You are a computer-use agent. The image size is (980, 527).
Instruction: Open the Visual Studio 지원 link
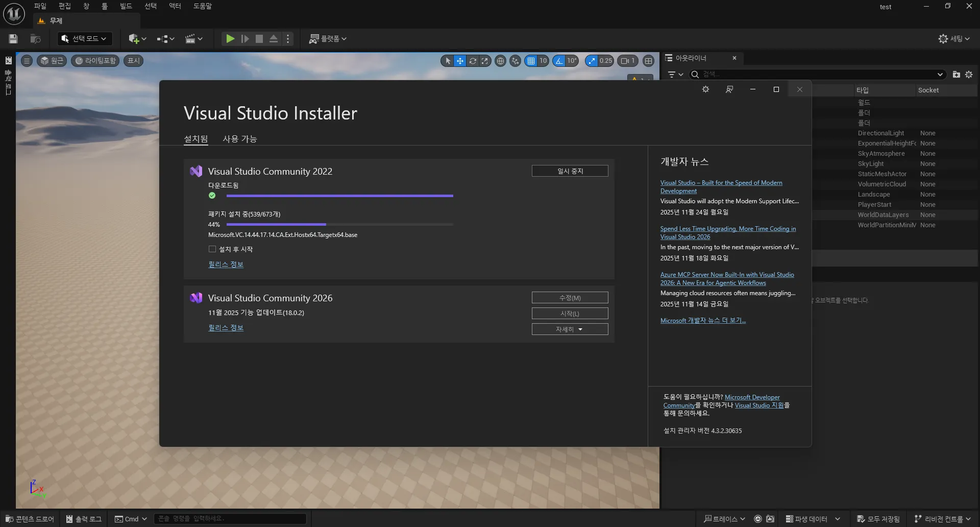[x=759, y=405]
